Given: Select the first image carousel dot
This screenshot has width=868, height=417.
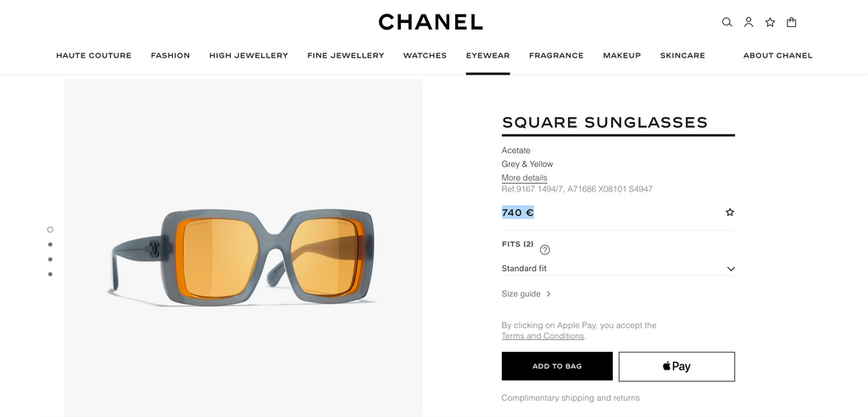Looking at the screenshot, I should [51, 230].
